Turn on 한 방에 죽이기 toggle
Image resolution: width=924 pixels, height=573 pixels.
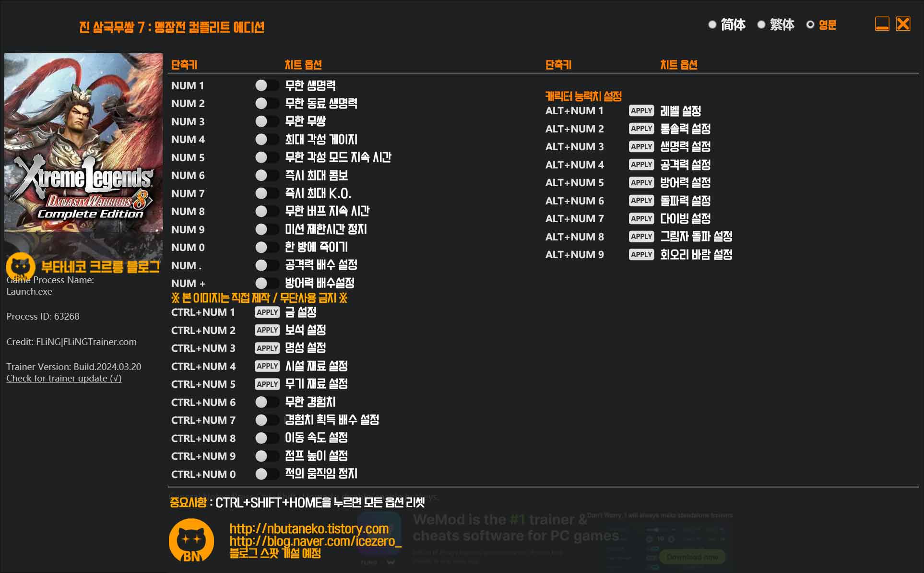(x=267, y=247)
